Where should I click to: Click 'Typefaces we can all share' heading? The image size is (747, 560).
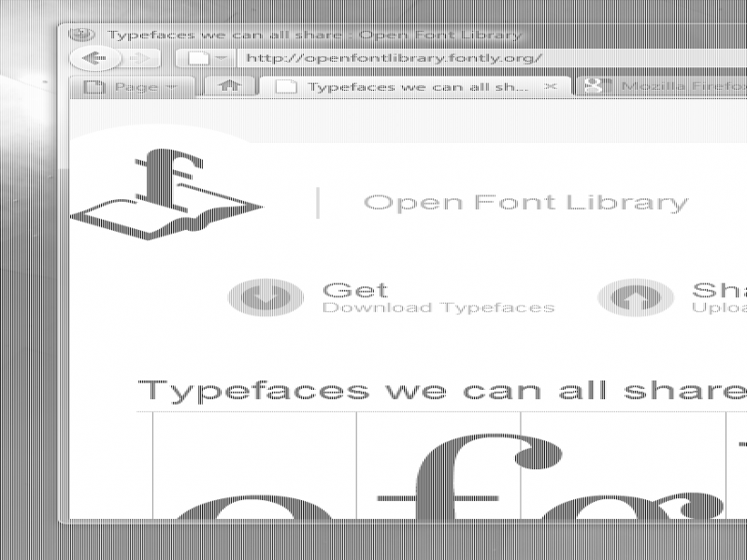(443, 391)
